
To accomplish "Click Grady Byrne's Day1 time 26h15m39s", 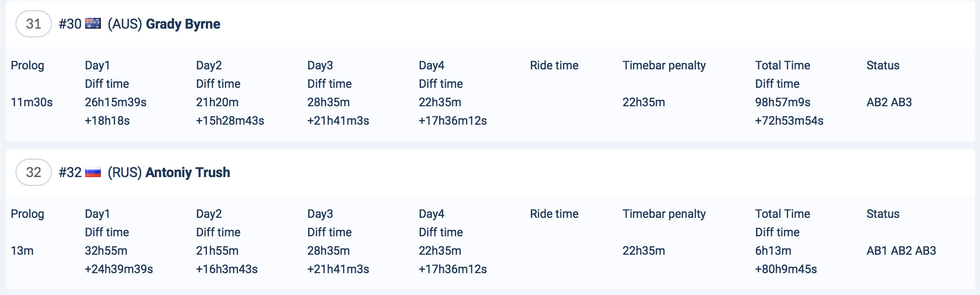I will click(115, 102).
